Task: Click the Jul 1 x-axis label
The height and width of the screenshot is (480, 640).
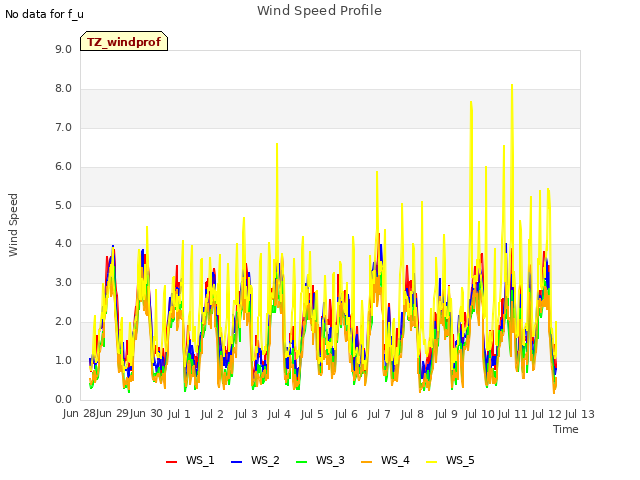Action: pyautogui.click(x=179, y=414)
